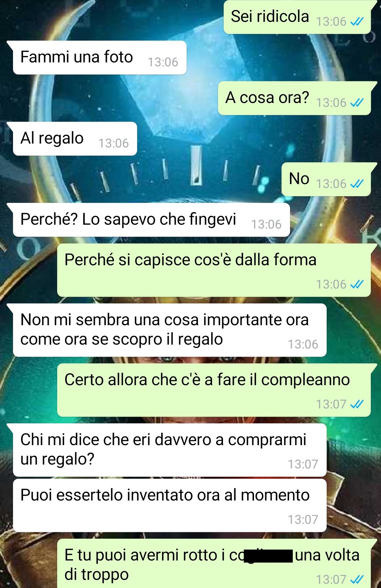The width and height of the screenshot is (381, 588).
Task: Tap the 'Perché si capisce cos'è dalla forma' bubble text
Action: tap(190, 260)
